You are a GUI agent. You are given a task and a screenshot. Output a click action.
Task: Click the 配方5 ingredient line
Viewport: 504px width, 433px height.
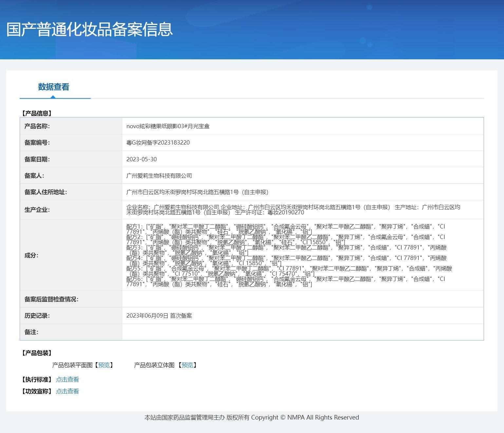[289, 271]
